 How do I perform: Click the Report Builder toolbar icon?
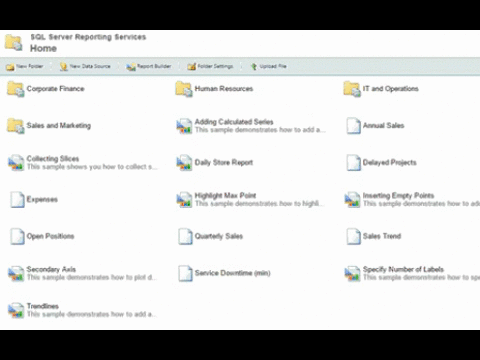coord(131,67)
